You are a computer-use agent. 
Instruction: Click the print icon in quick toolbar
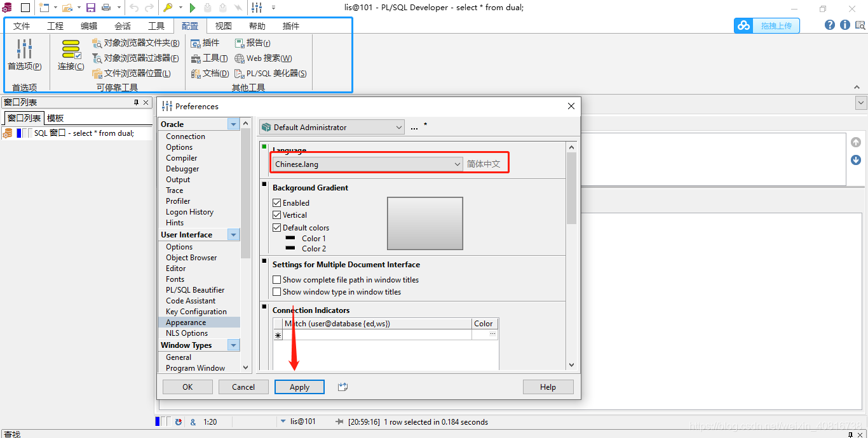[105, 8]
